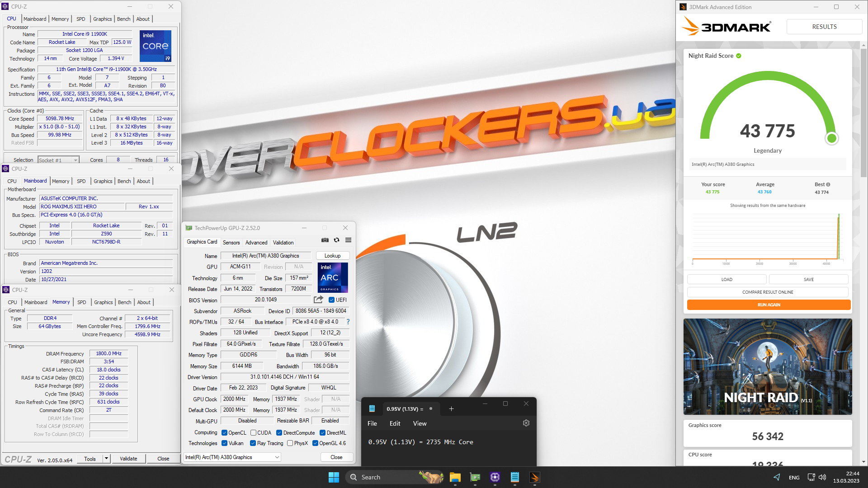This screenshot has width=868, height=488.
Task: Toggle the OpenGL 4.6 checkbox
Action: (x=315, y=443)
